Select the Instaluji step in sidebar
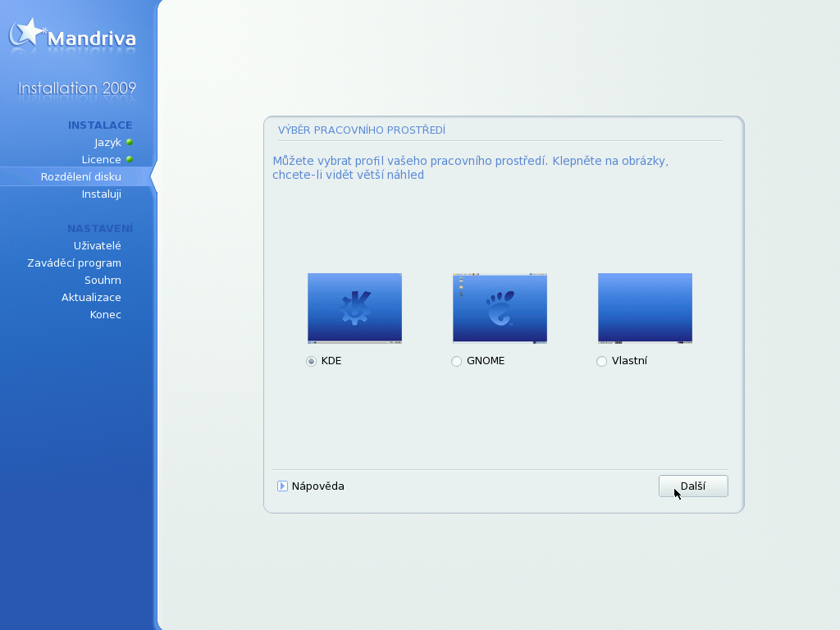This screenshot has height=630, width=840. click(x=101, y=194)
